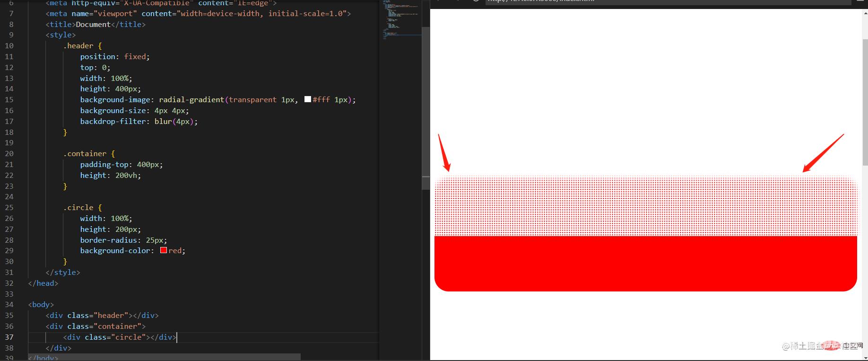Click the opening body tag on line 34
The height and width of the screenshot is (361, 868).
click(x=41, y=305)
